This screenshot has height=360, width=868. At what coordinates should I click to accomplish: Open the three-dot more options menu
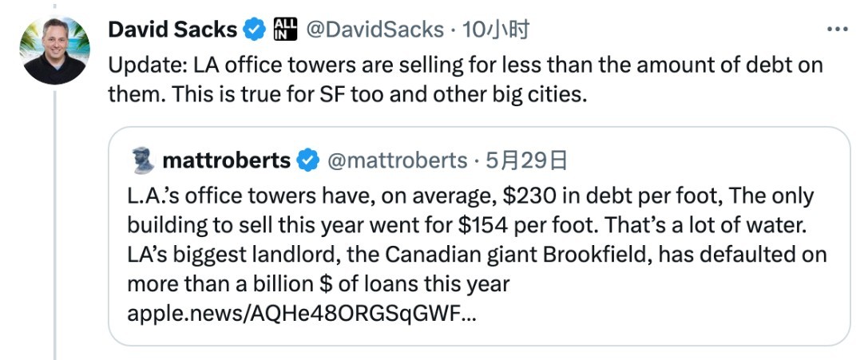(x=836, y=30)
